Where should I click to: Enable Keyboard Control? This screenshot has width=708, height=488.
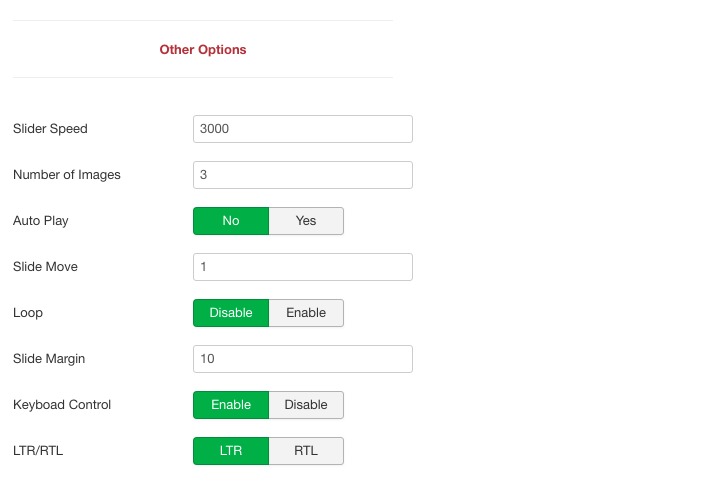click(x=231, y=405)
